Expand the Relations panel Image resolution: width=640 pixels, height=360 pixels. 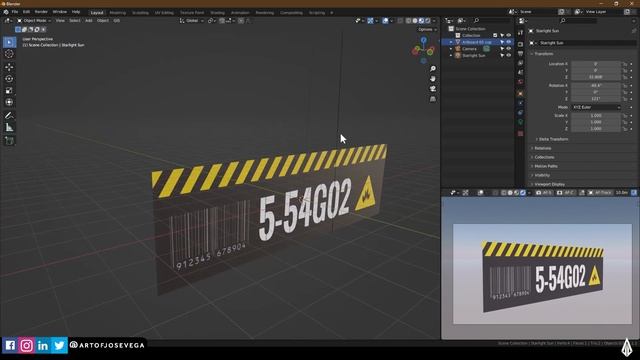[x=543, y=148]
